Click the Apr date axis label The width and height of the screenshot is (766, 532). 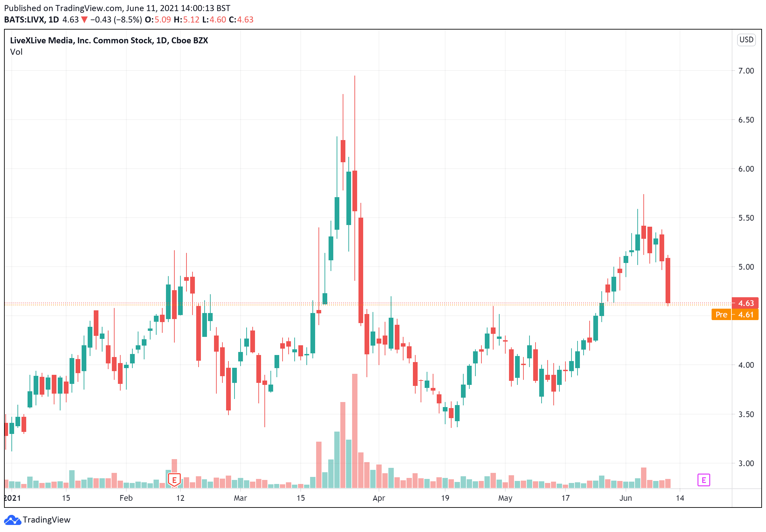(379, 498)
